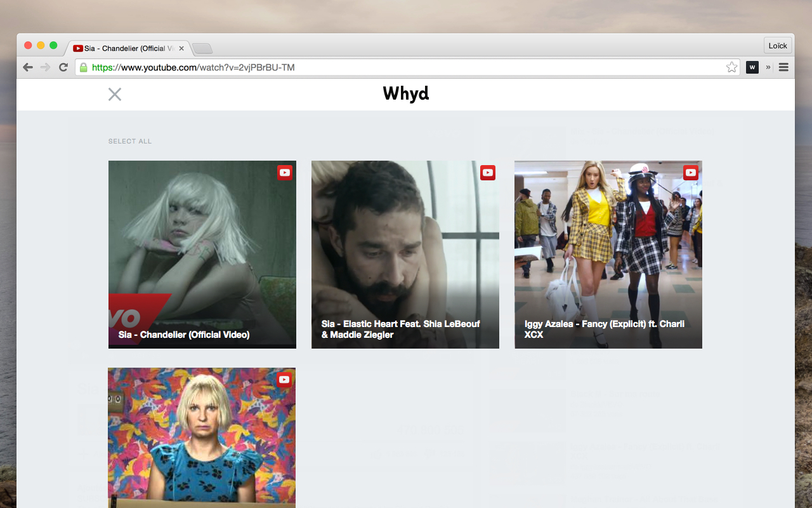Expand hidden extensions chevron
812x508 pixels.
768,67
